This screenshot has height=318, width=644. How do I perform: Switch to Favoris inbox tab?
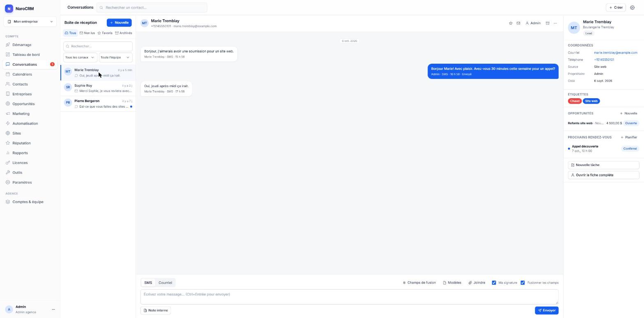[x=105, y=33]
